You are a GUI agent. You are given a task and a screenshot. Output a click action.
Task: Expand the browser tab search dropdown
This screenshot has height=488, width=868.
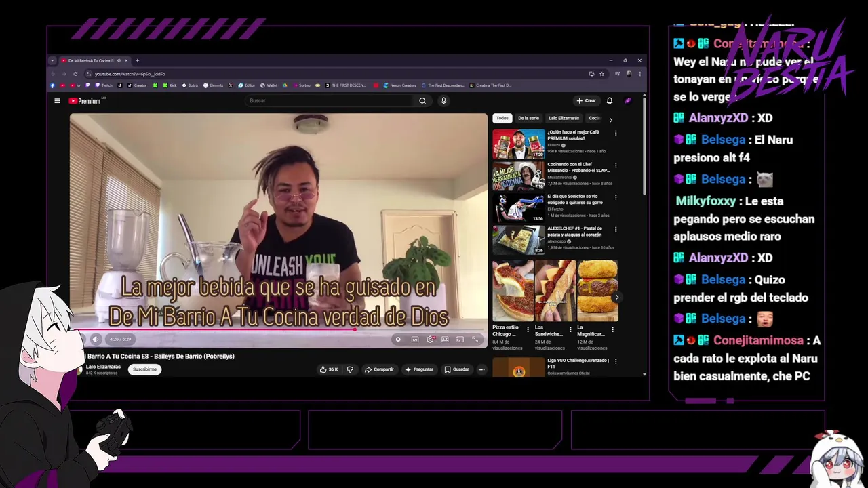(52, 60)
